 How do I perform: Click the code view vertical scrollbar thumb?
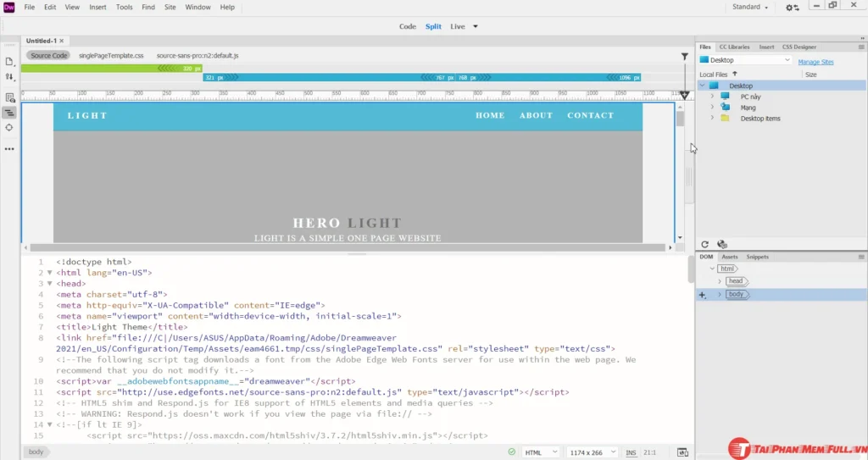click(x=690, y=269)
